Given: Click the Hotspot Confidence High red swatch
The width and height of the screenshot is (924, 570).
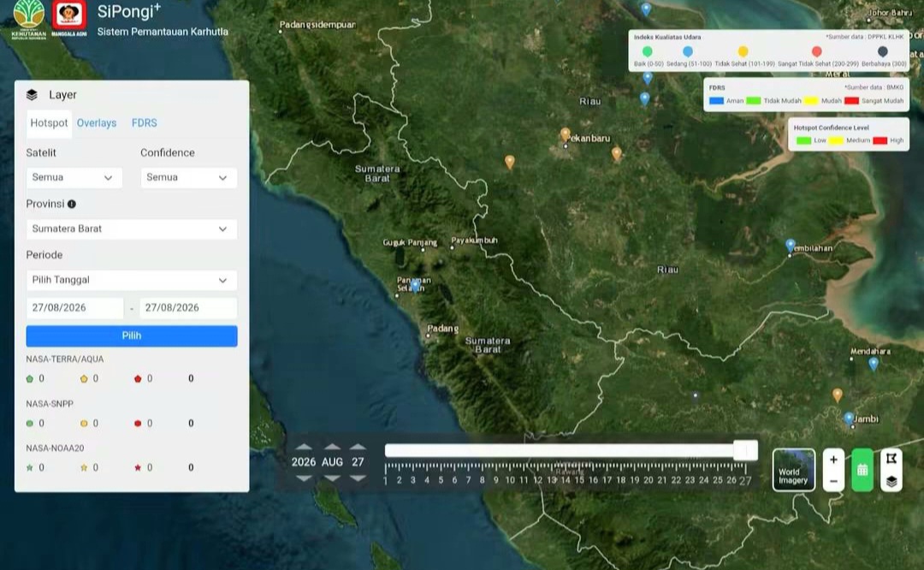Looking at the screenshot, I should (880, 140).
